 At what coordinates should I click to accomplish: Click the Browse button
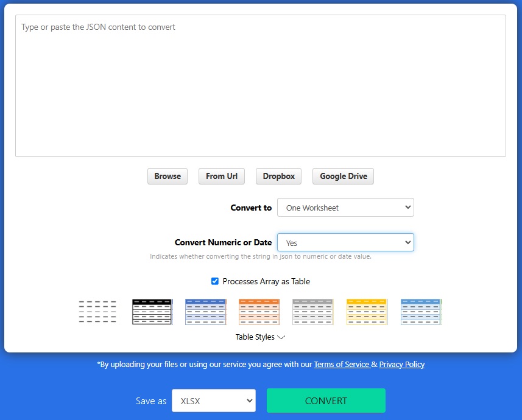click(x=168, y=177)
